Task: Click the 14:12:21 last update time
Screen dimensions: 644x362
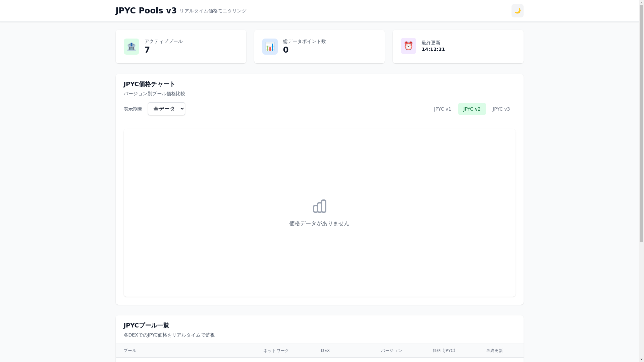Action: point(433,49)
